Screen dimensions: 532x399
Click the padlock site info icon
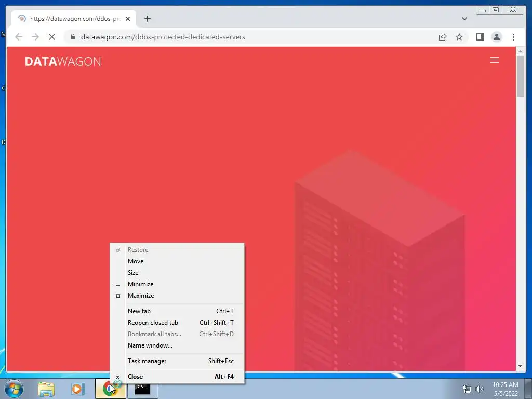pos(72,37)
